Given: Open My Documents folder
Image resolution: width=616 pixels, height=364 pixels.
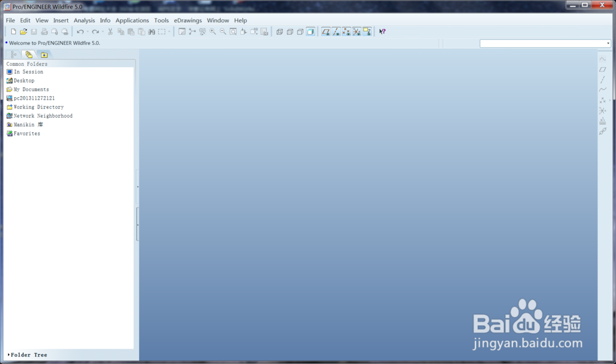Looking at the screenshot, I should [x=28, y=89].
